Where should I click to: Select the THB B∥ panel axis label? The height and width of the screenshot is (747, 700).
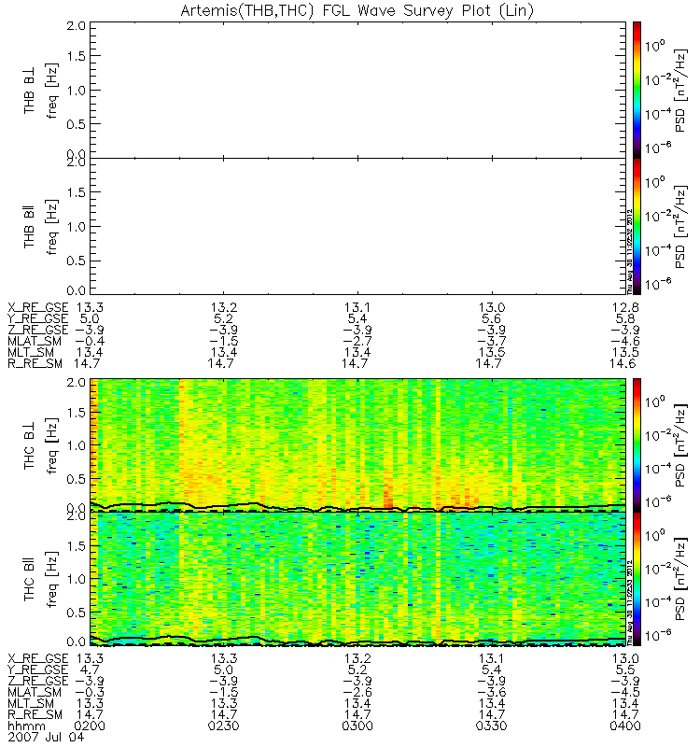[30, 227]
